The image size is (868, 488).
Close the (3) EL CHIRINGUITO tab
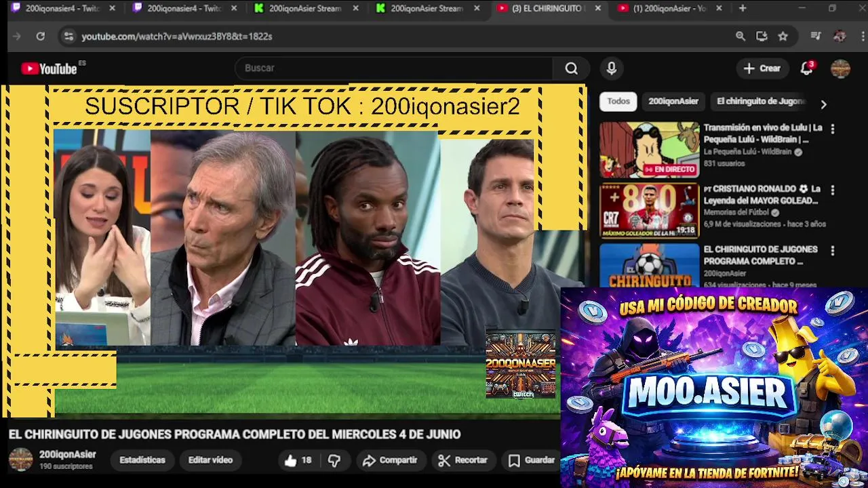(x=597, y=8)
